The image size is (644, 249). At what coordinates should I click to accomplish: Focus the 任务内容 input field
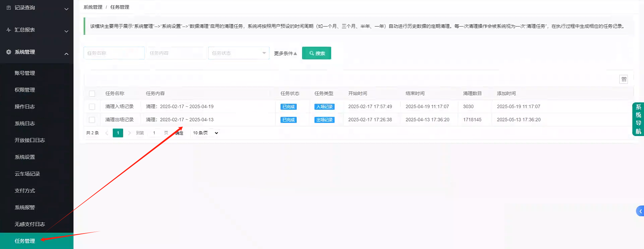click(176, 53)
